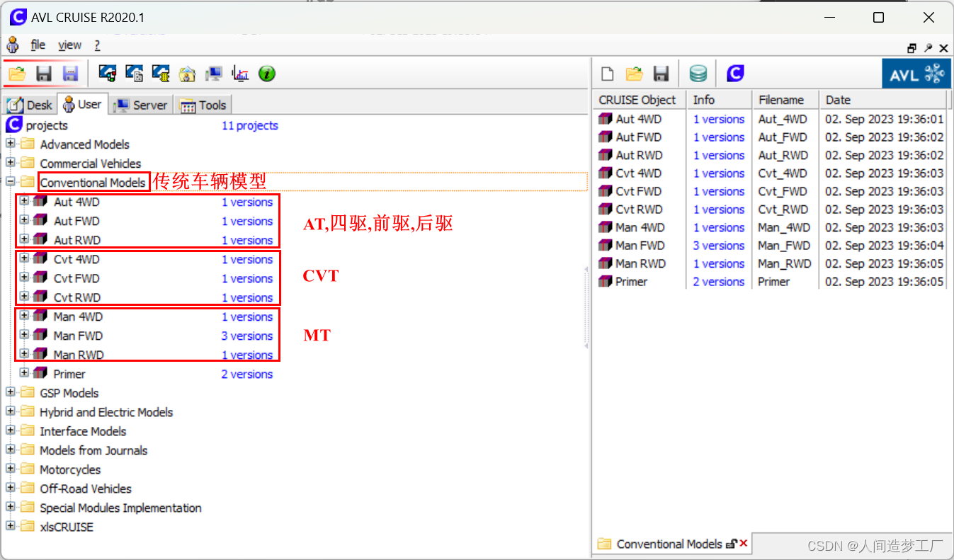Click the monitor icon with yellow database
This screenshot has height=560, width=954.
161,73
